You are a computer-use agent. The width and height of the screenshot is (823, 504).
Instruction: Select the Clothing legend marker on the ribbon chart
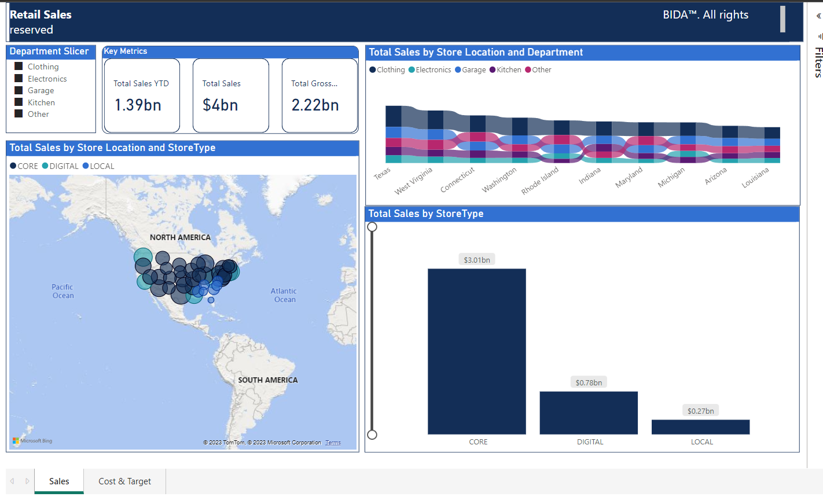(x=372, y=69)
